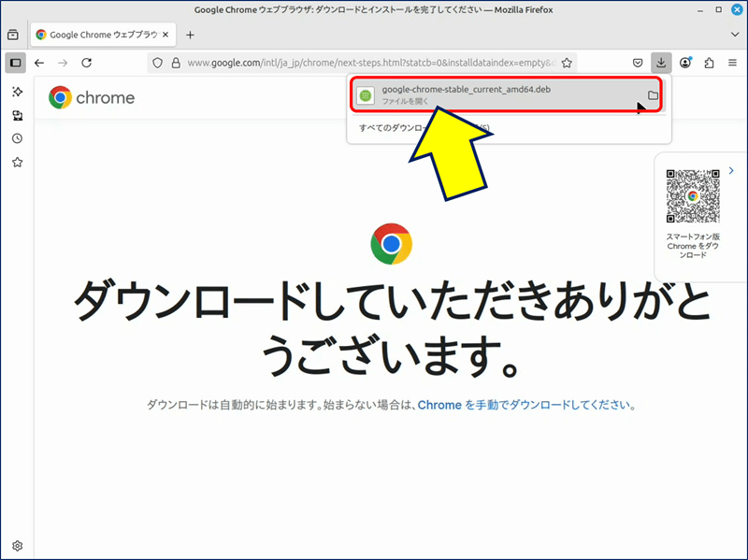Click the manual Chrome download link

point(525,405)
